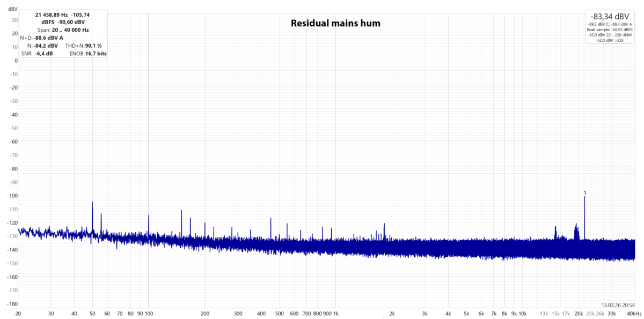
Task: Click the dBV axis unit label
Action: click(13, 9)
